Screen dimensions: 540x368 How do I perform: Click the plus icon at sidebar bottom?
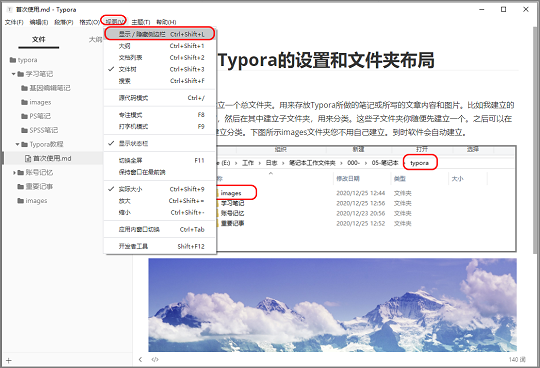(x=9, y=360)
